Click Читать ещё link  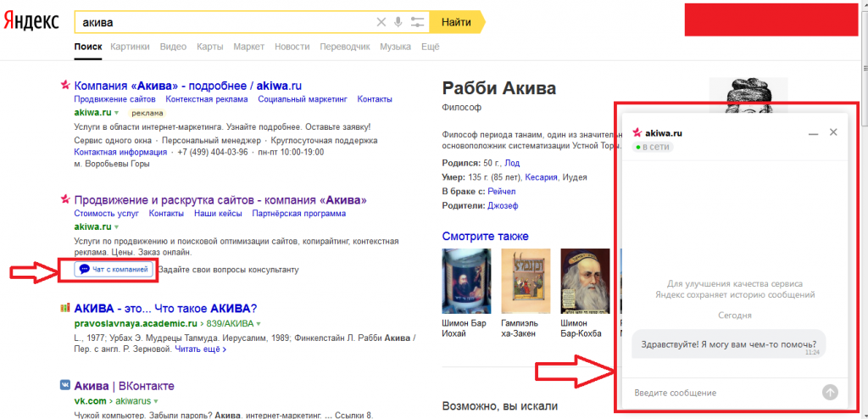click(x=200, y=349)
